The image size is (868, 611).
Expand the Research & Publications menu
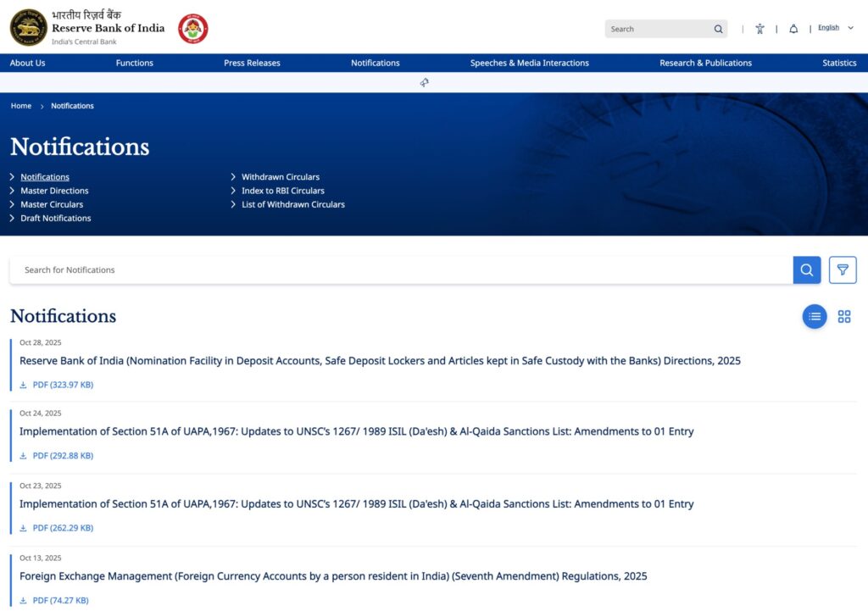pyautogui.click(x=705, y=63)
